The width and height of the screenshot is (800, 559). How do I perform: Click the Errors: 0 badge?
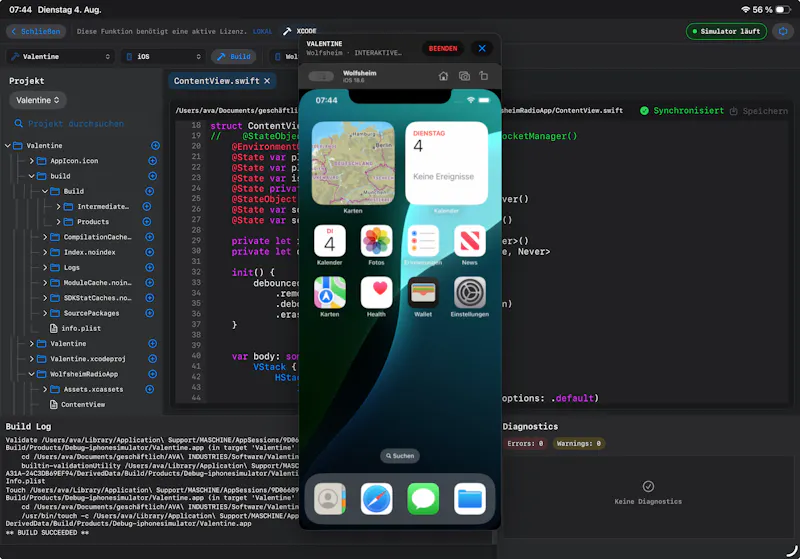point(525,443)
